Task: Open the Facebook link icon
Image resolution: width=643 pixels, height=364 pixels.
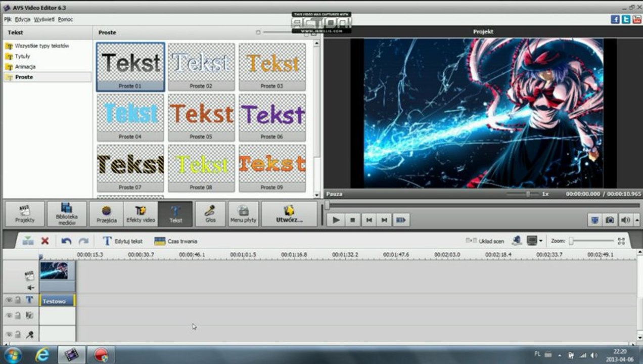Action: (615, 19)
